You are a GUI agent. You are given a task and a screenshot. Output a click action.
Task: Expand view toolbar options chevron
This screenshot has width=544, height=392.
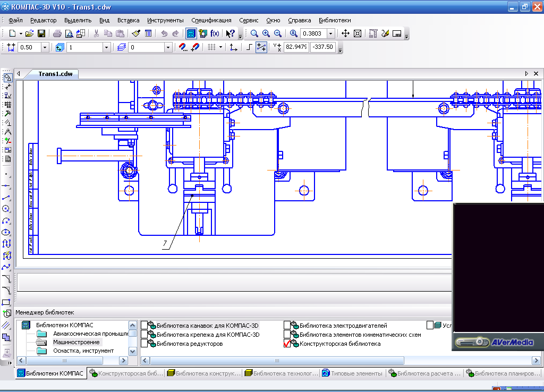tap(406, 36)
